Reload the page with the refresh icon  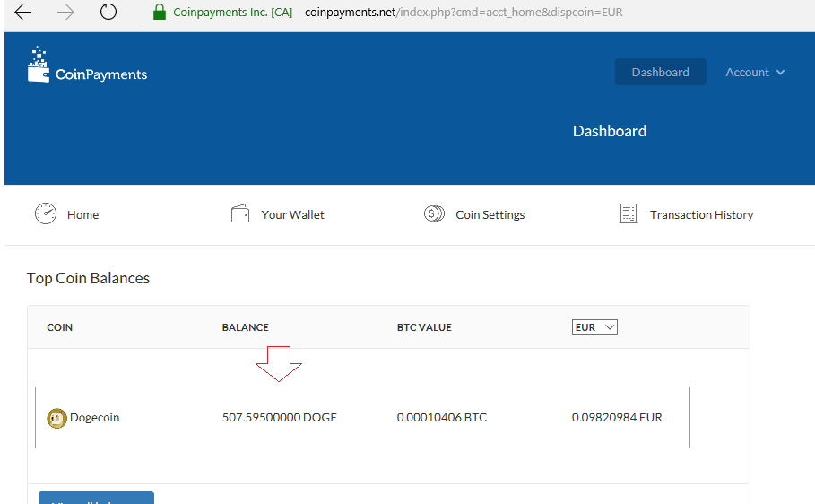(108, 12)
